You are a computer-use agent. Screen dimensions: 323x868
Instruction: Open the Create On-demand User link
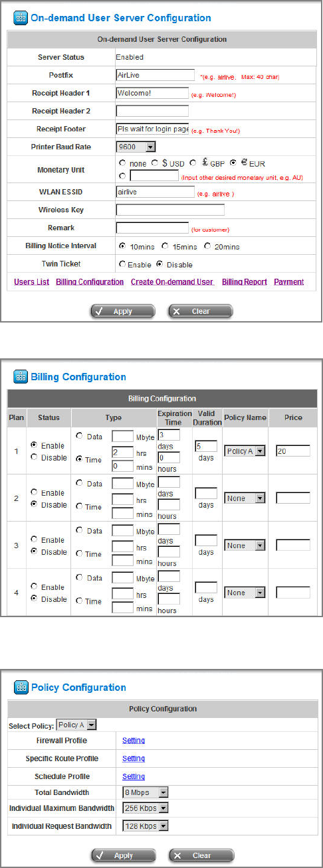[172, 282]
